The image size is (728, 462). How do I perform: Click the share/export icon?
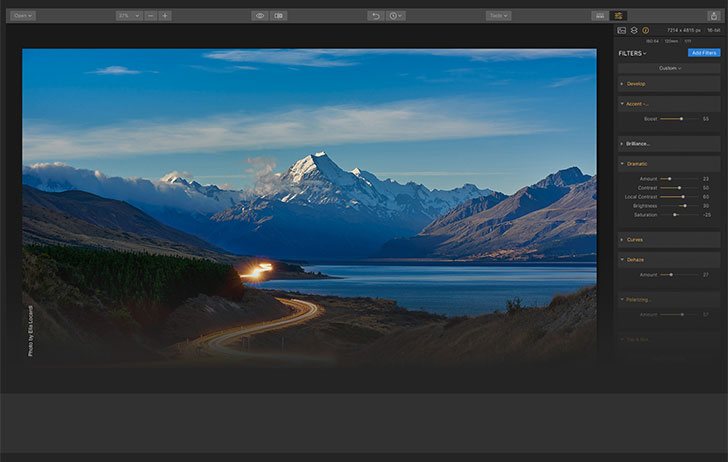coord(714,16)
